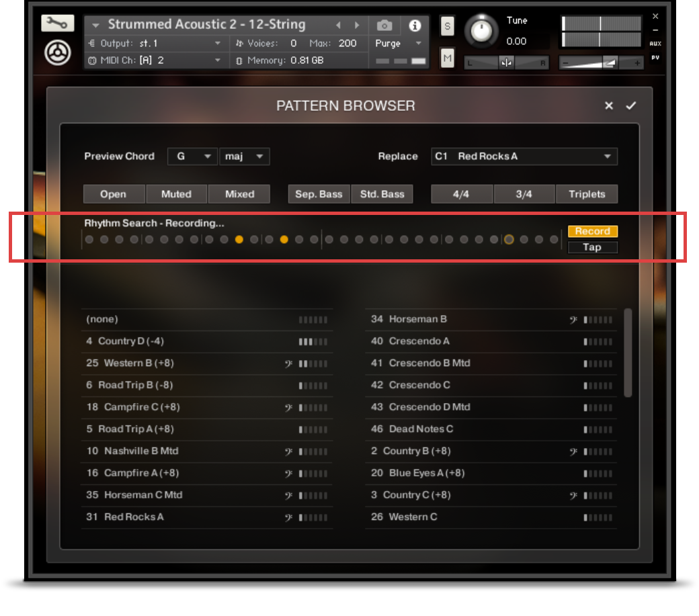Show instrument info icon
The width and height of the screenshot is (699, 616).
click(415, 26)
